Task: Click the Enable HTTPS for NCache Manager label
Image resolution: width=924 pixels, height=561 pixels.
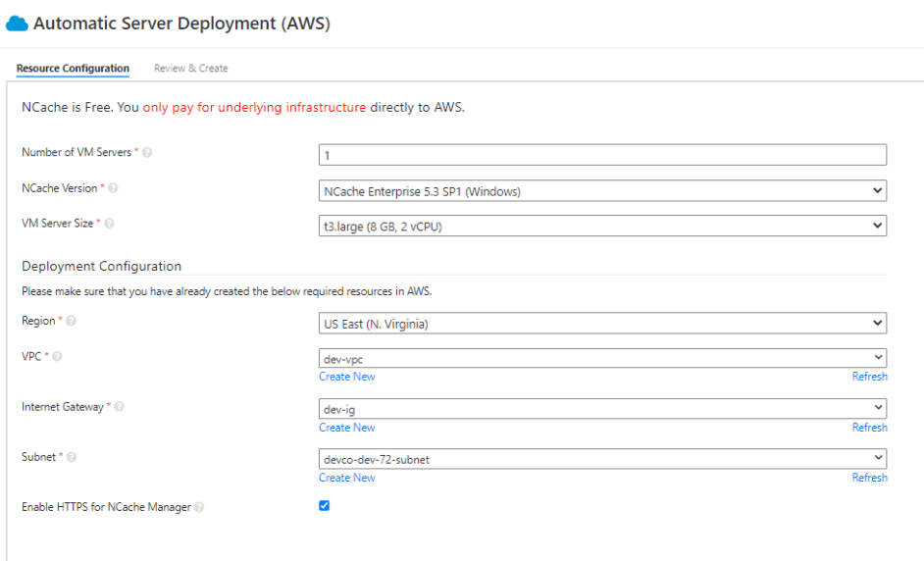Action: pyautogui.click(x=106, y=507)
